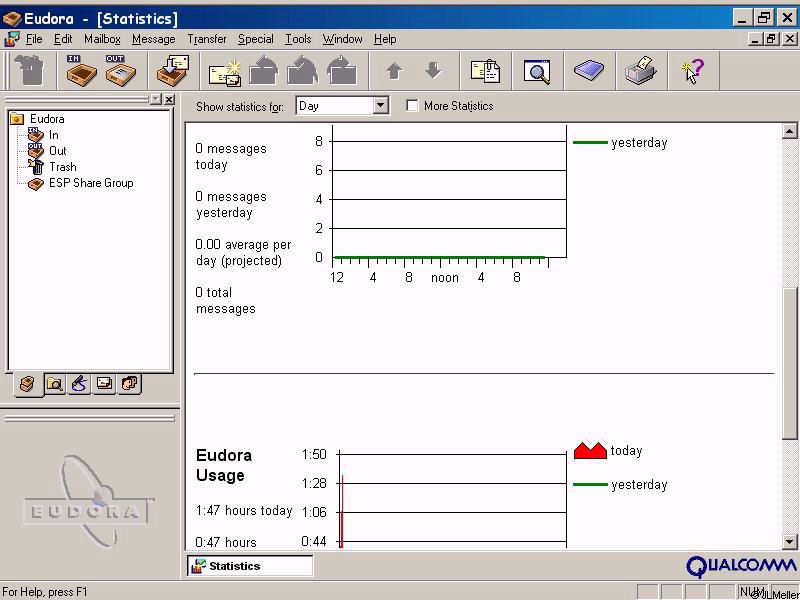The height and width of the screenshot is (600, 800).
Task: Go to next message with down arrow
Action: pos(433,70)
